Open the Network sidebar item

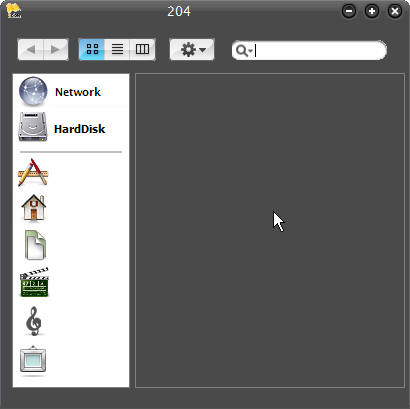71,92
